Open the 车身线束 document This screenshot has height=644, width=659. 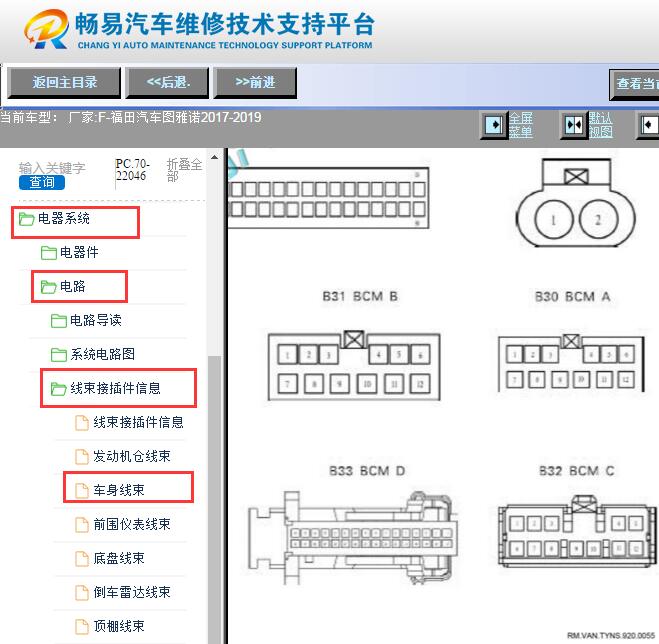119,490
